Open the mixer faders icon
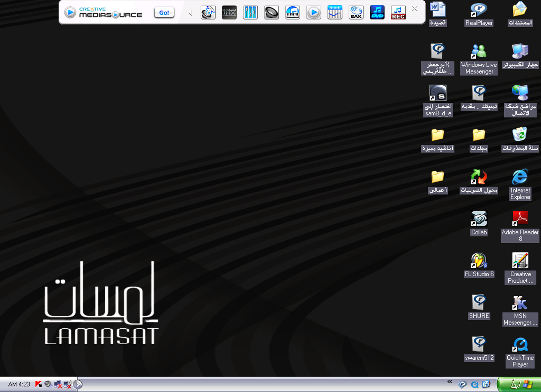Viewport: 541px width, 392px height. coord(250,13)
